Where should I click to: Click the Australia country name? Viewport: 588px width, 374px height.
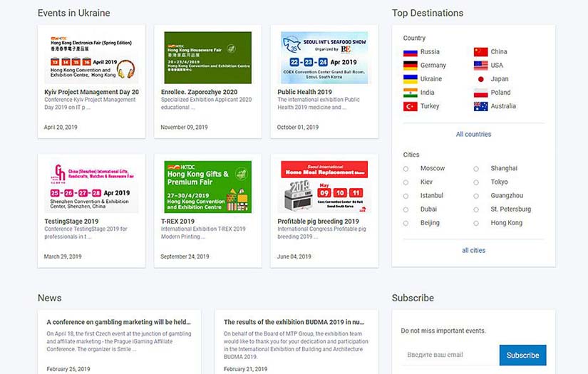[503, 106]
